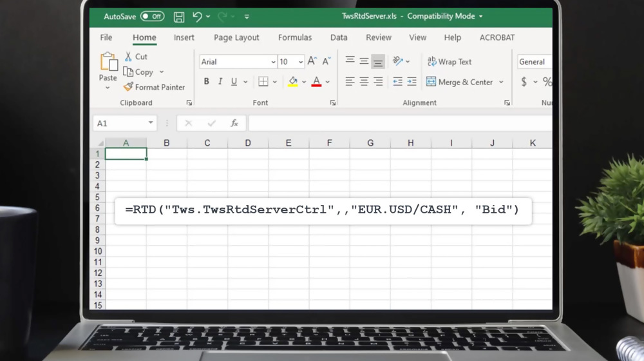The image size is (644, 361).
Task: Center align text horizontally
Action: 364,82
